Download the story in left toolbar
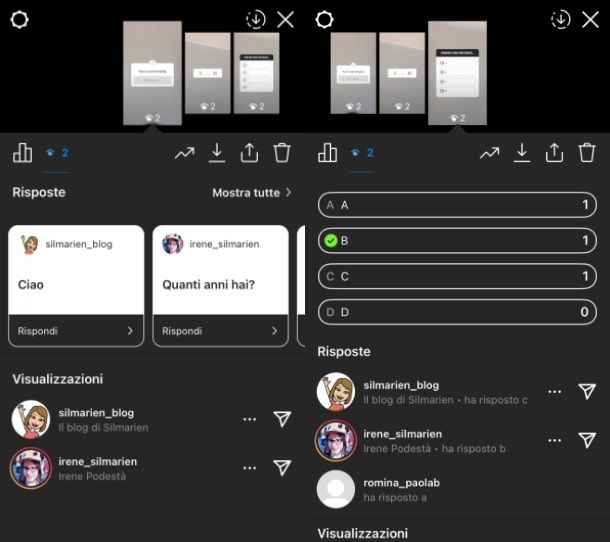The height and width of the screenshot is (542, 610). click(217, 153)
